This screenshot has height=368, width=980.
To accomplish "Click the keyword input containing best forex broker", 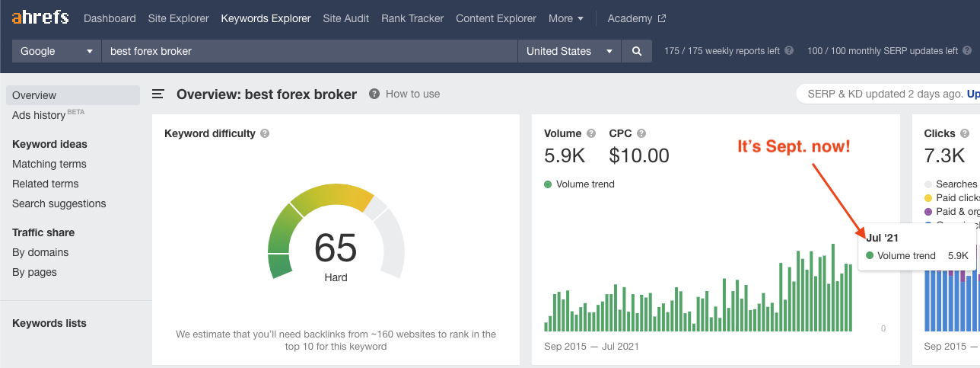I will pyautogui.click(x=310, y=51).
